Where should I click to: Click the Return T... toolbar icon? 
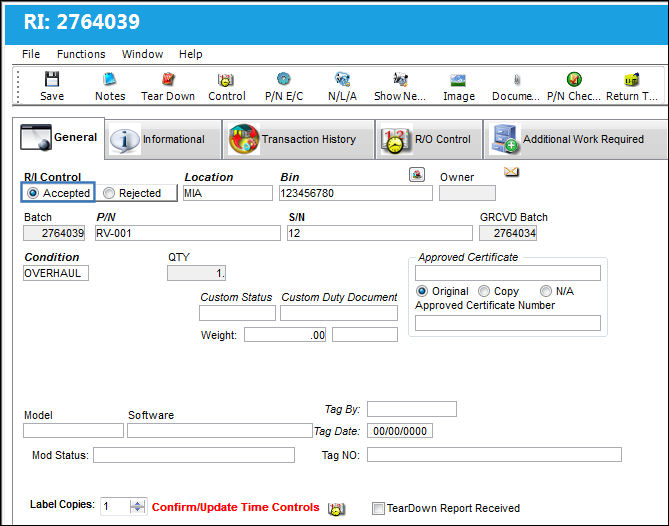click(x=632, y=79)
